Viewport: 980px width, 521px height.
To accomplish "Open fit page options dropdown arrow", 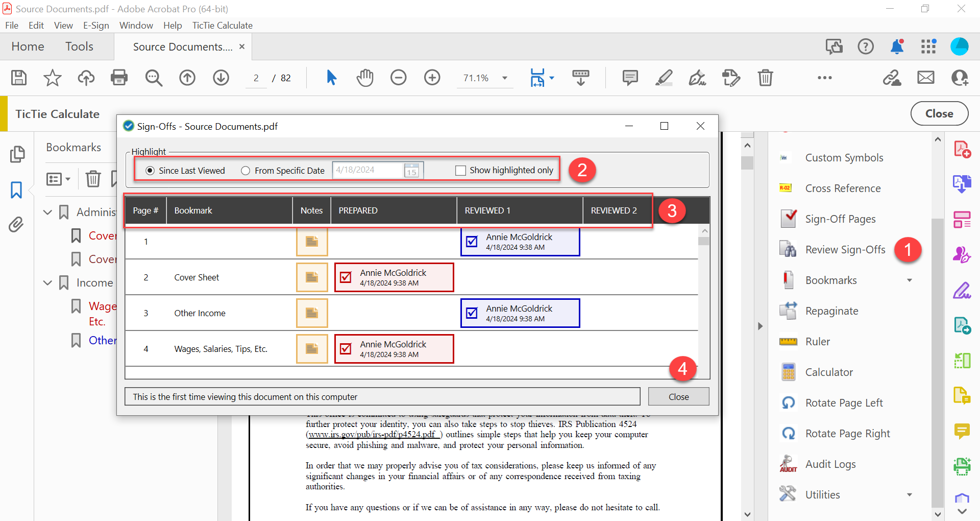I will 552,78.
